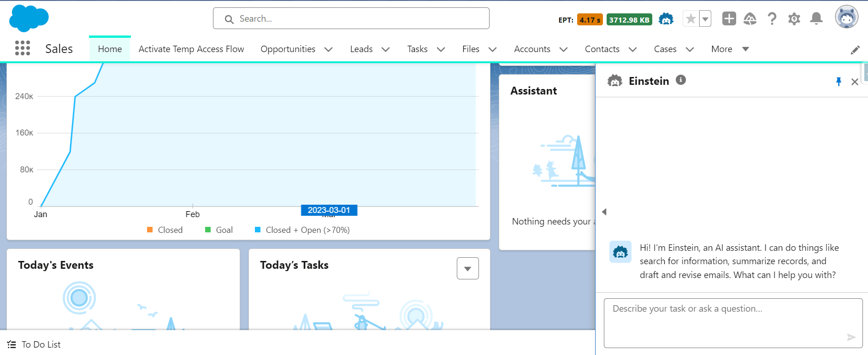Expand the Accounts tab dropdown chevron
The image size is (868, 355).
tap(563, 49)
